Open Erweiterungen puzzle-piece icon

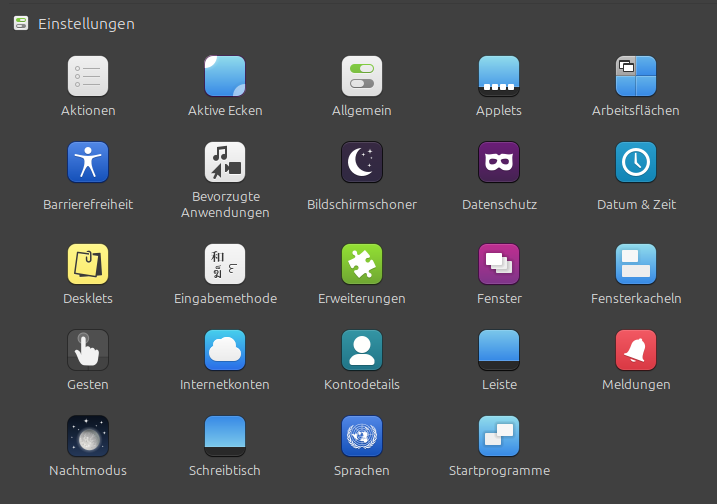tap(362, 264)
